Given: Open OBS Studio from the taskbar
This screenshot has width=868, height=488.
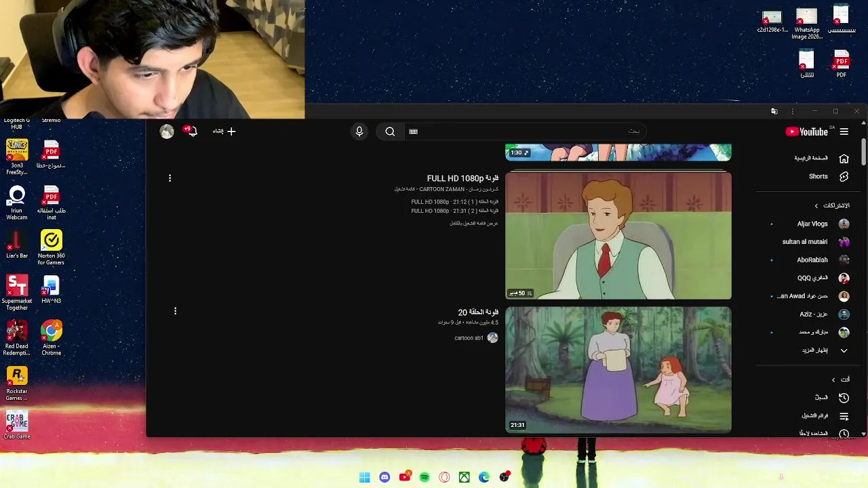Looking at the screenshot, I should coord(505,476).
